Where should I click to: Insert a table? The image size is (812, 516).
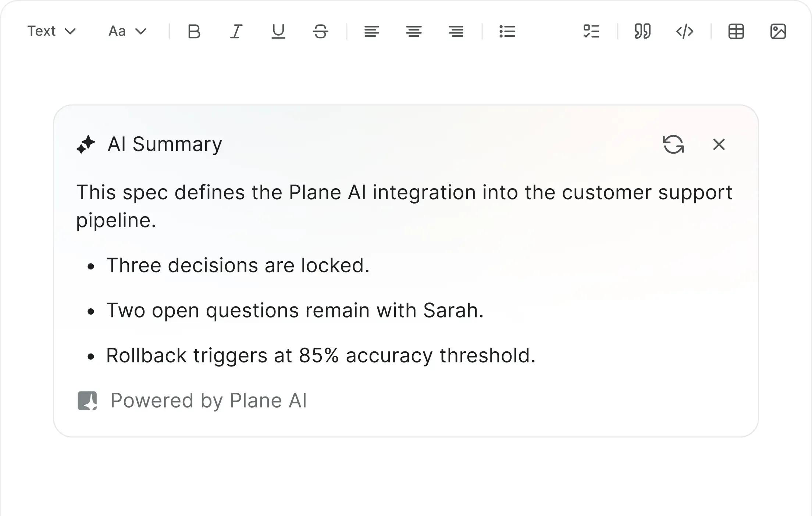[x=736, y=32]
